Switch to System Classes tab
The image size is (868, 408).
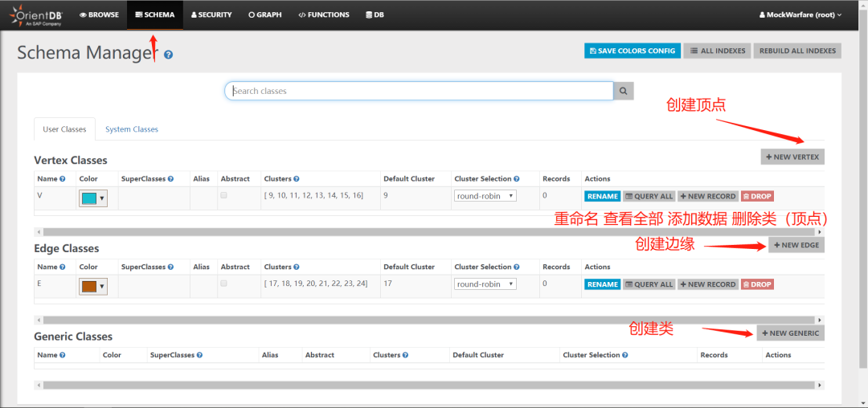click(132, 129)
